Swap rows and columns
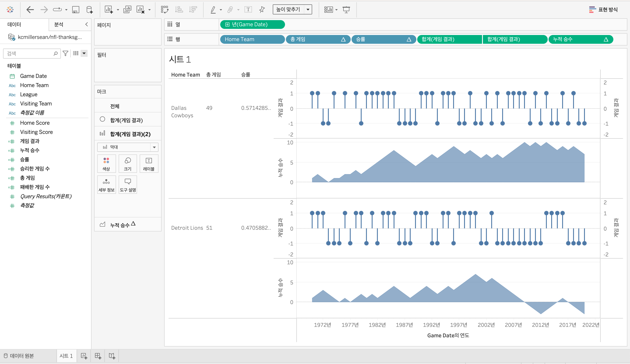630x364 pixels. [165, 9]
